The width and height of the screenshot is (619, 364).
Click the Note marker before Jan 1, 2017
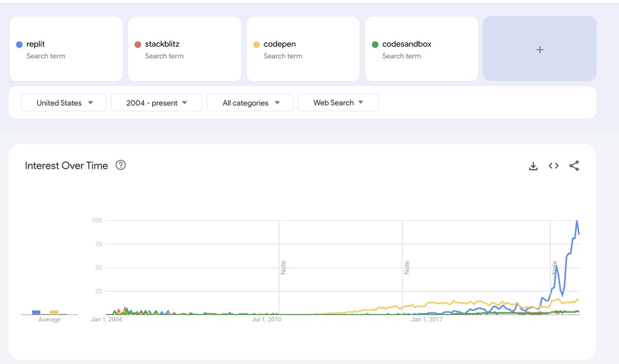pos(406,268)
